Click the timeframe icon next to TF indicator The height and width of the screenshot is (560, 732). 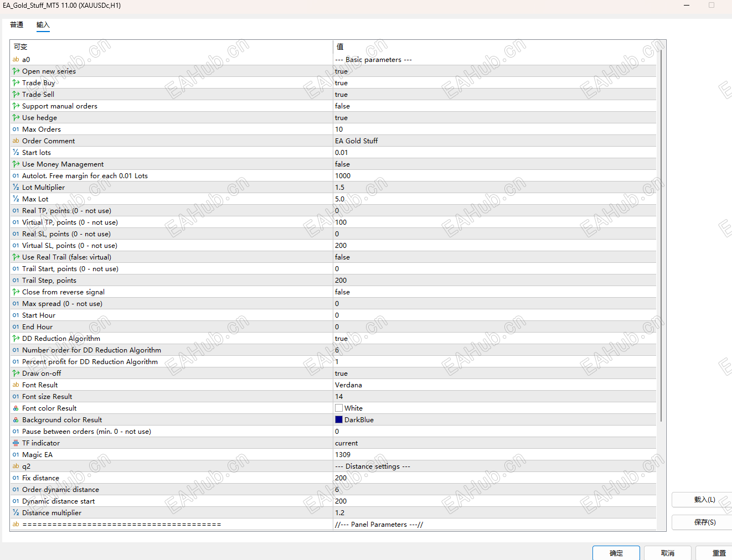click(x=15, y=443)
